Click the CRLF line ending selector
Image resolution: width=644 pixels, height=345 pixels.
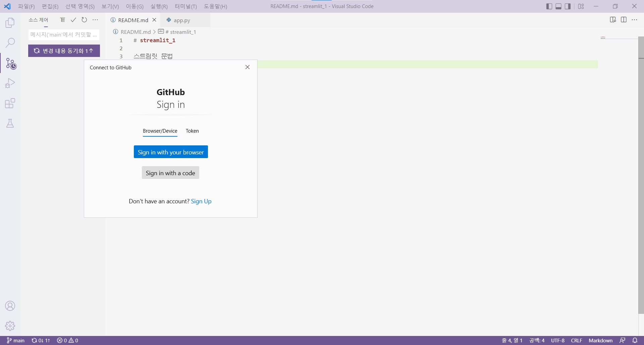click(x=576, y=340)
